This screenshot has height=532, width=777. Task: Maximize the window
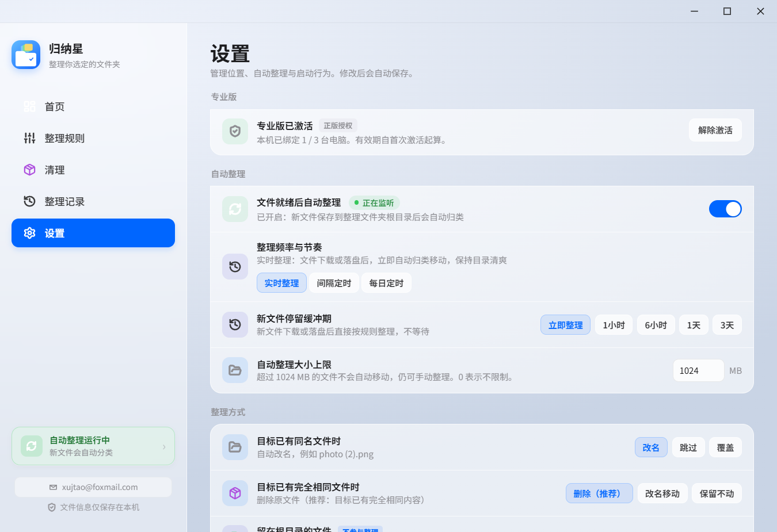click(x=728, y=11)
